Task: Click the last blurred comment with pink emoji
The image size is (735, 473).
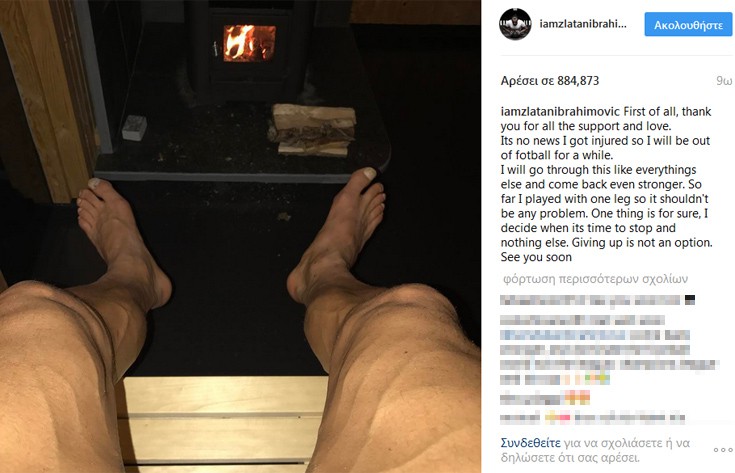Action: click(x=593, y=417)
